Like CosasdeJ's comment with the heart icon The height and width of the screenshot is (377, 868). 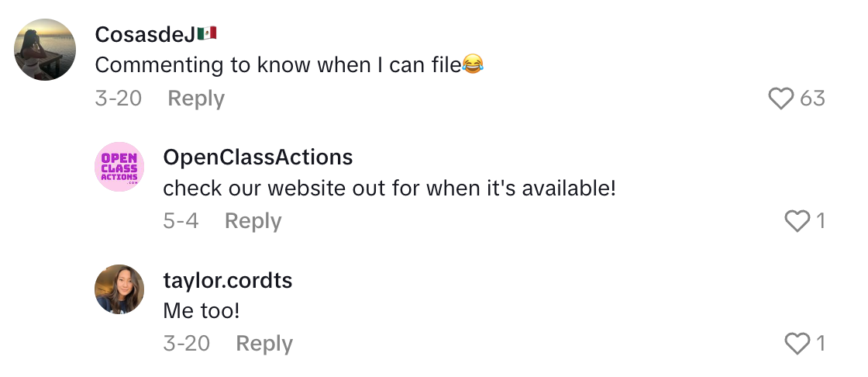pos(781,99)
